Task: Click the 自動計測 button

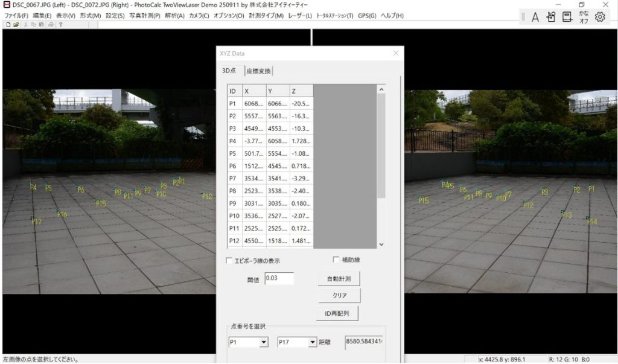Action: coord(339,278)
